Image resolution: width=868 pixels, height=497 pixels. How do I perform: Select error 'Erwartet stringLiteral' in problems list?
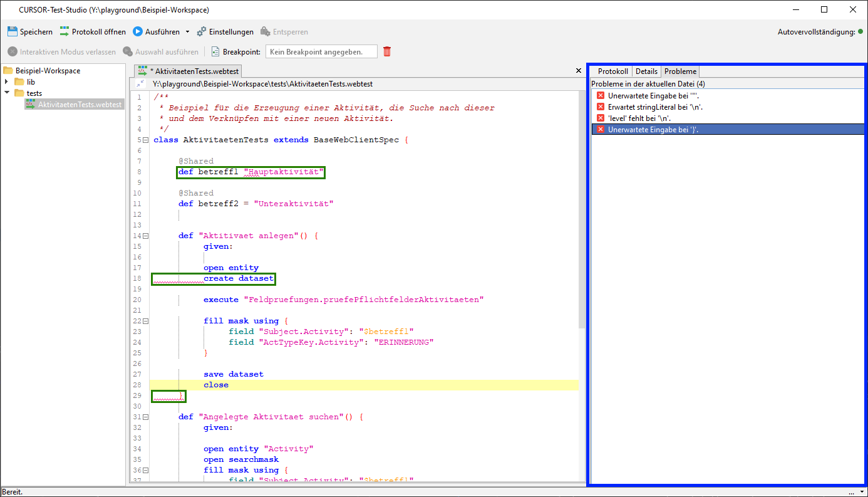655,107
